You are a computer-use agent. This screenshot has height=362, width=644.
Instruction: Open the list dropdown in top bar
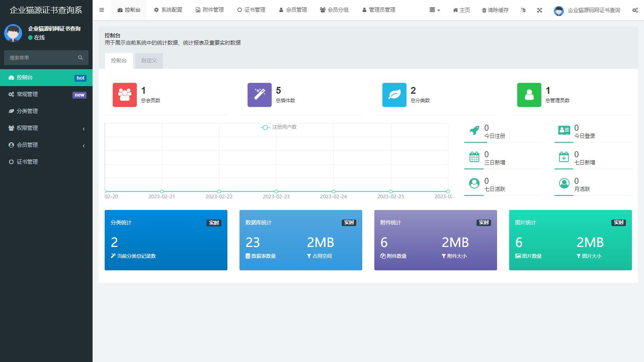[x=434, y=10]
